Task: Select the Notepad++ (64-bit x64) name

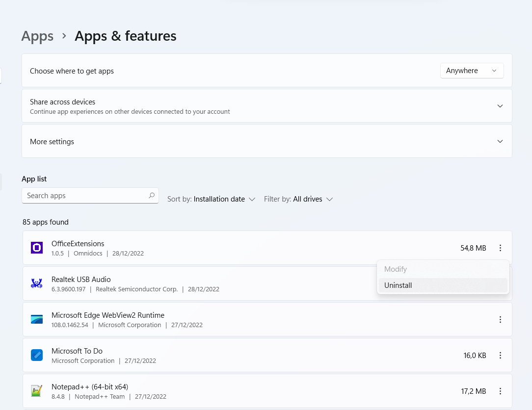Action: (x=90, y=387)
